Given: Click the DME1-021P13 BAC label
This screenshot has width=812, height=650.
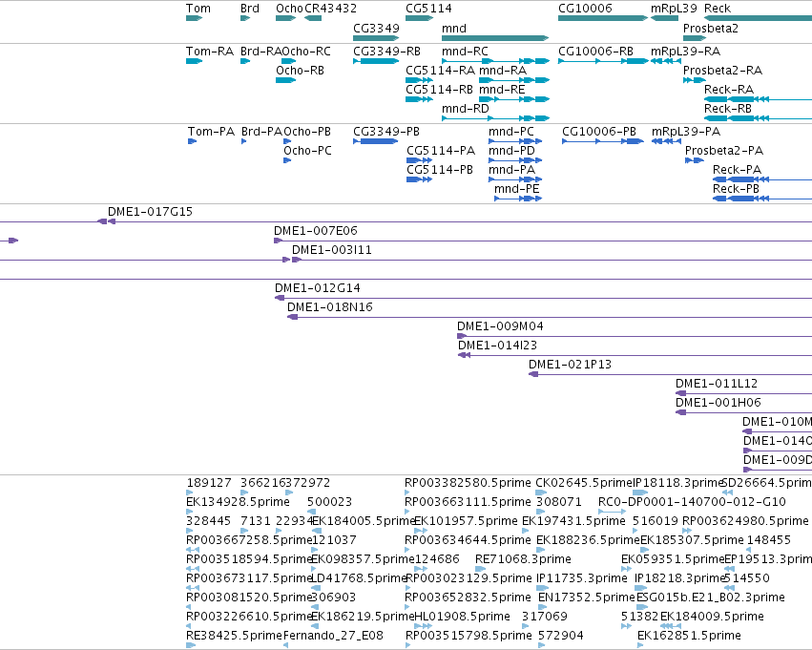Looking at the screenshot, I should [570, 366].
